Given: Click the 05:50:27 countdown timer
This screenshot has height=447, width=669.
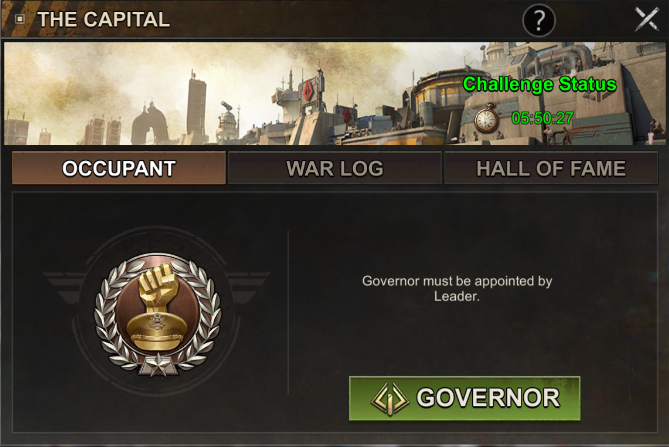Looking at the screenshot, I should (x=542, y=118).
